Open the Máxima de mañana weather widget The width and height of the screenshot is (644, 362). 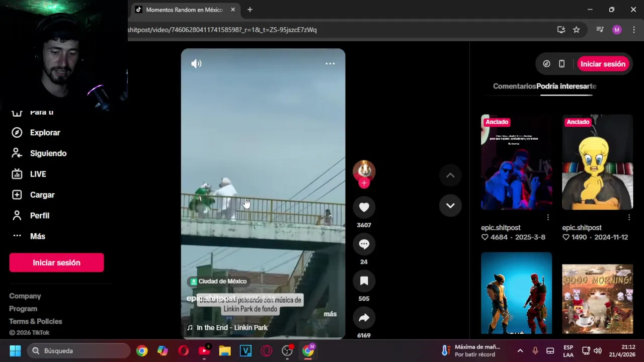470,351
